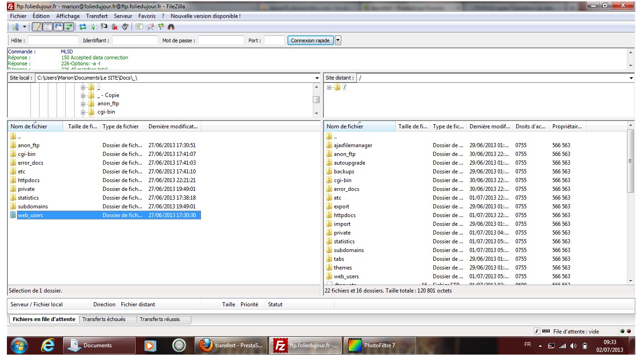This screenshot has width=644, height=356.
Task: Disconnect from the current server
Action: [115, 27]
